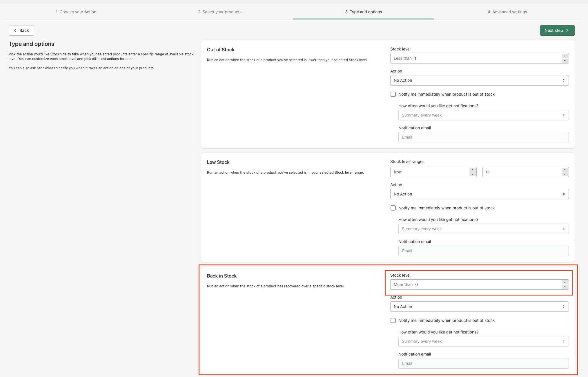Open Back in Stock Action dropdown

point(479,307)
